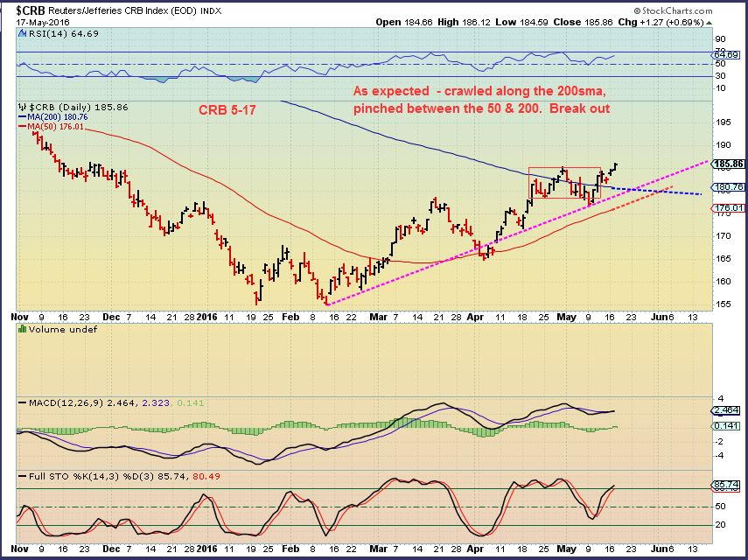Click the High 186.12 value

(464, 22)
